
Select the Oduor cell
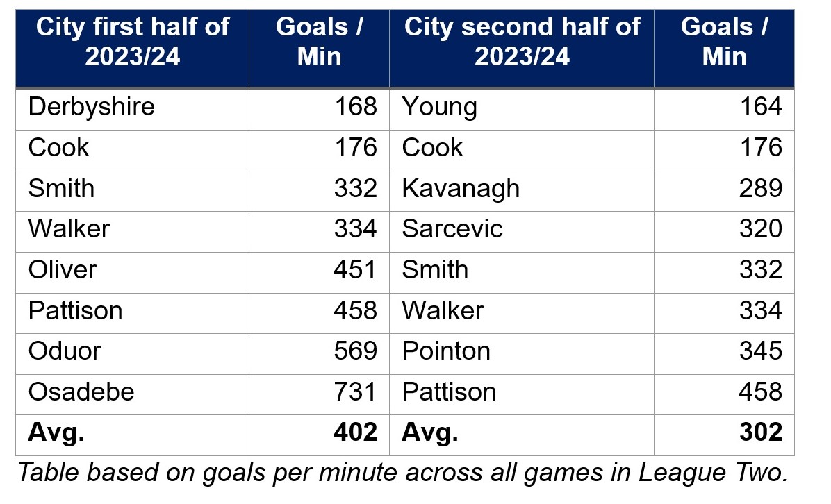pyautogui.click(x=65, y=351)
